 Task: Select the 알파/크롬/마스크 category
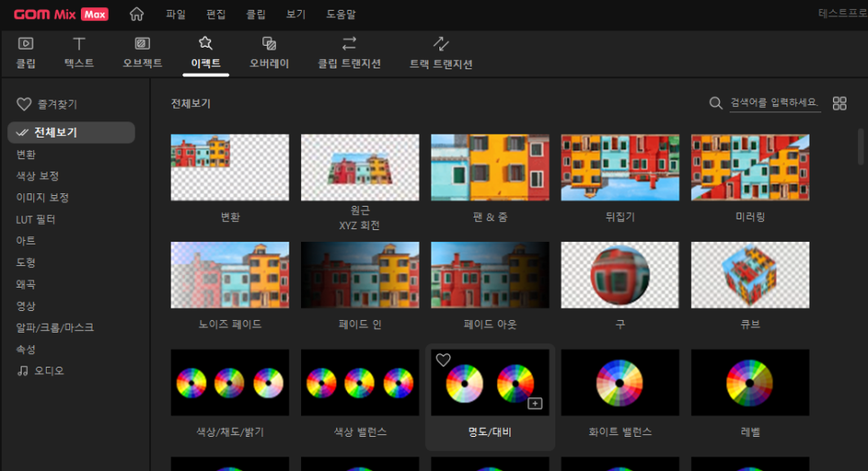point(55,328)
